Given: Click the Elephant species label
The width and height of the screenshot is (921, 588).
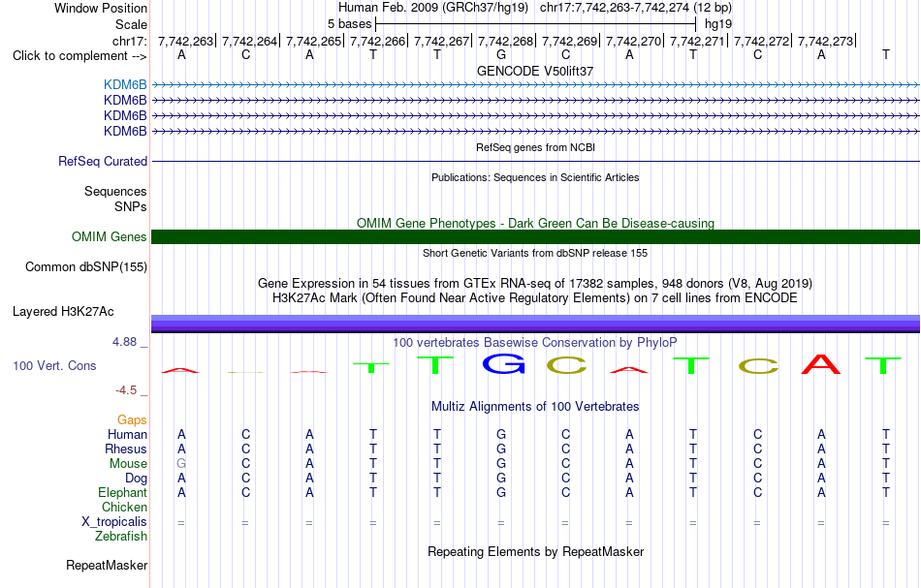Looking at the screenshot, I should [x=122, y=492].
